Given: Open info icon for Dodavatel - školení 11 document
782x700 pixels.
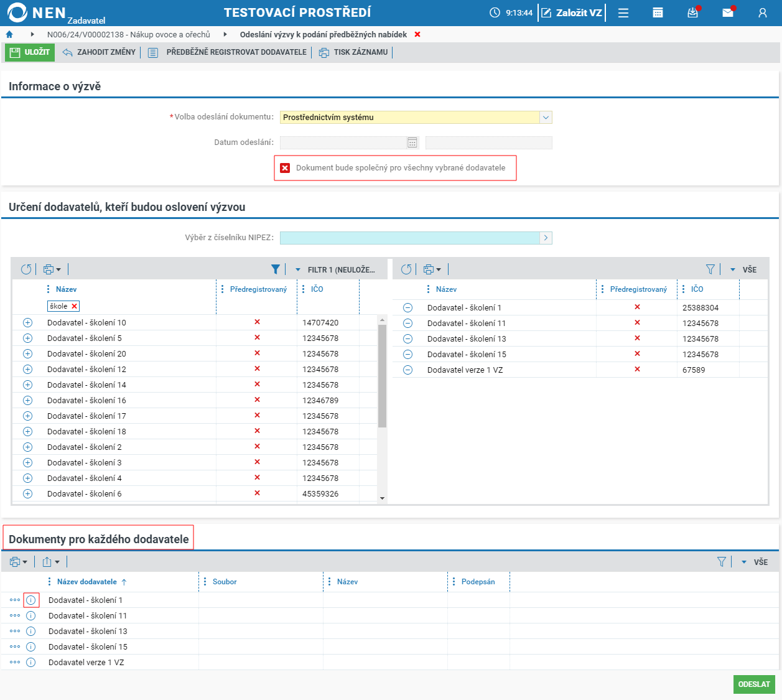Looking at the screenshot, I should tap(31, 616).
